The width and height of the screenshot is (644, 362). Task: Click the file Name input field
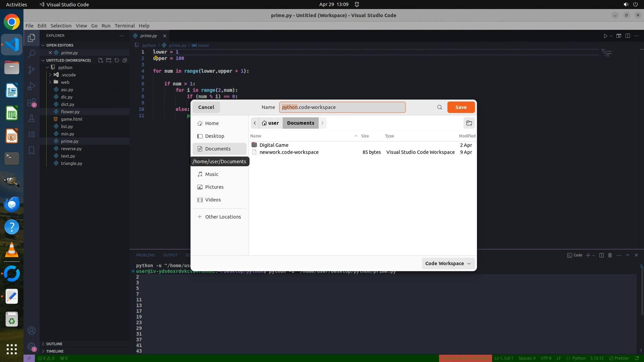pyautogui.click(x=342, y=107)
